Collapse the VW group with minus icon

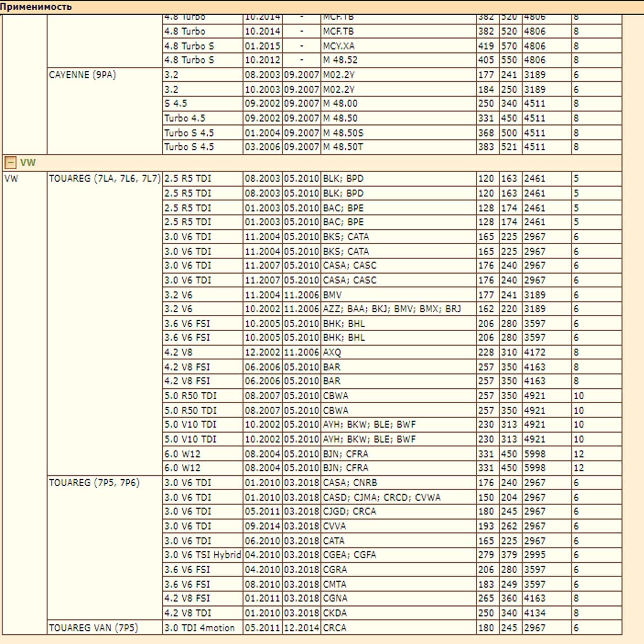pyautogui.click(x=10, y=163)
